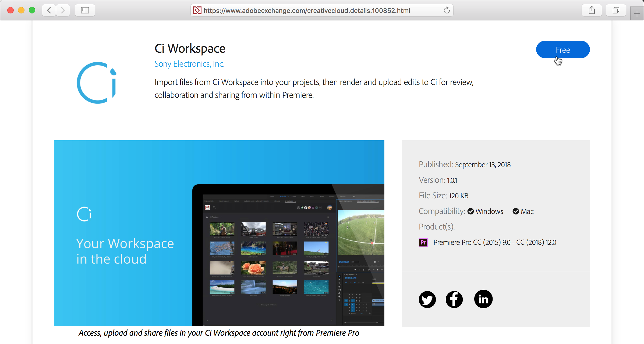Go back with Safari's back arrow
Viewport: 644px width, 344px height.
pyautogui.click(x=49, y=10)
